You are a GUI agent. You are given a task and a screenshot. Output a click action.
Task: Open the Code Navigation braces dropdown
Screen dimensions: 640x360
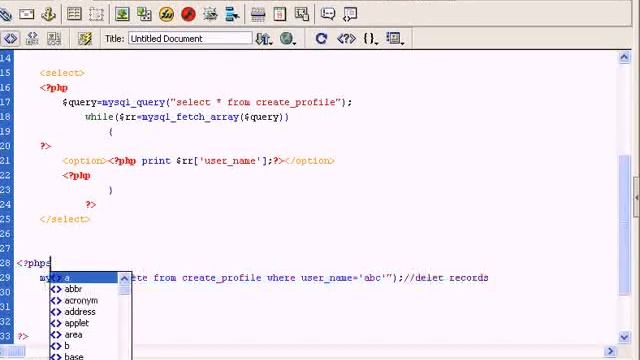371,39
